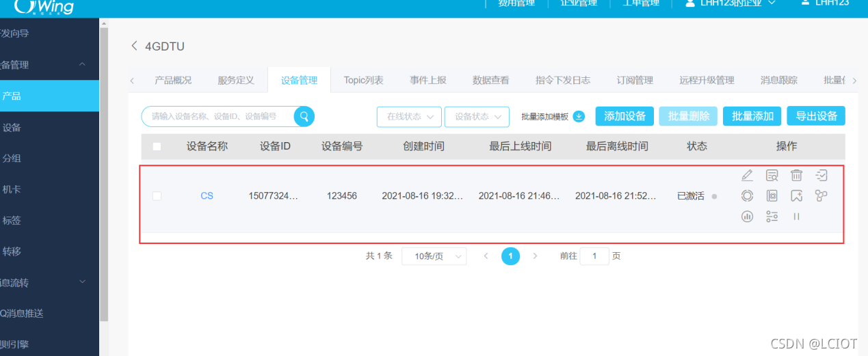Screen dimensions: 868x356
Task: Switch to the 数据查看 tab
Action: tap(491, 80)
